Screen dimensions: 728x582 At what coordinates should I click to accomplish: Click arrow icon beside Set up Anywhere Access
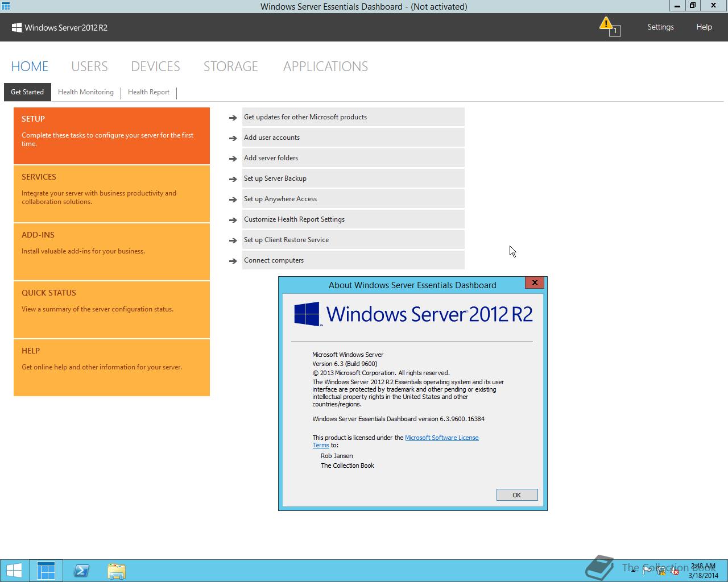tap(233, 200)
